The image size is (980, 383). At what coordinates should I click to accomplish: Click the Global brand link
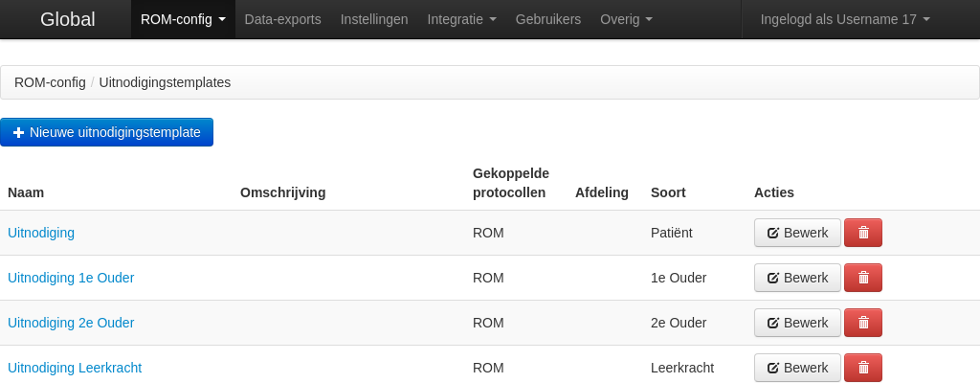(67, 19)
